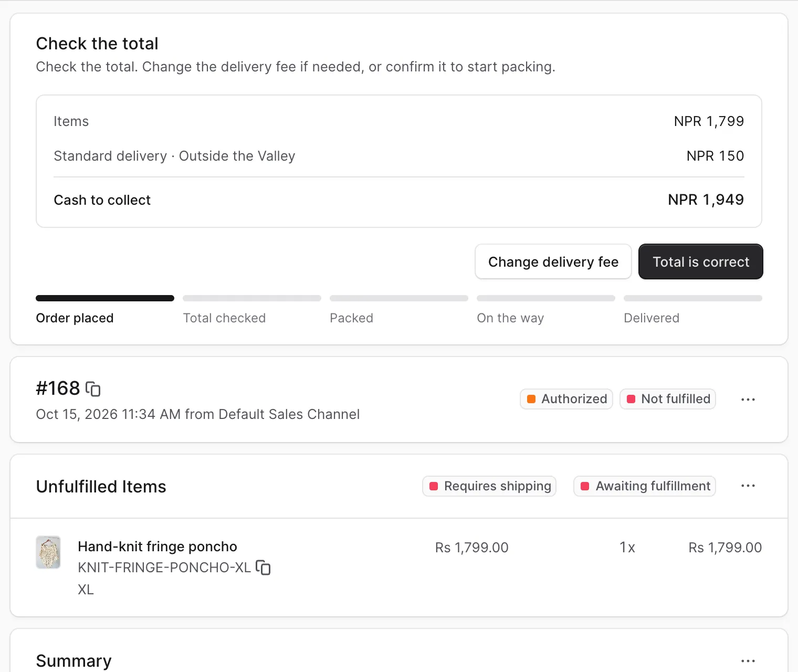Click the XL variant label

click(x=86, y=590)
